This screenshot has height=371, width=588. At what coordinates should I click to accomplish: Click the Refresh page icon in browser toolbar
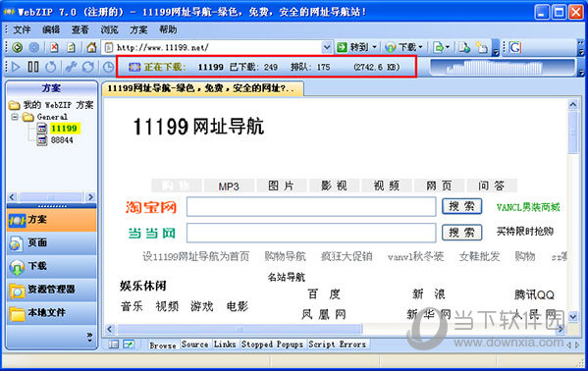click(x=72, y=47)
